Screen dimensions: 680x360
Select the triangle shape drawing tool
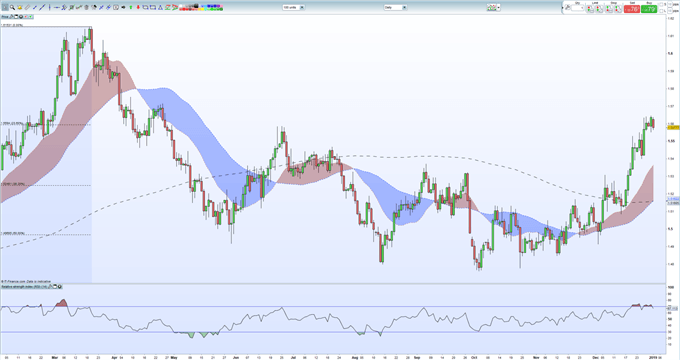click(x=160, y=7)
